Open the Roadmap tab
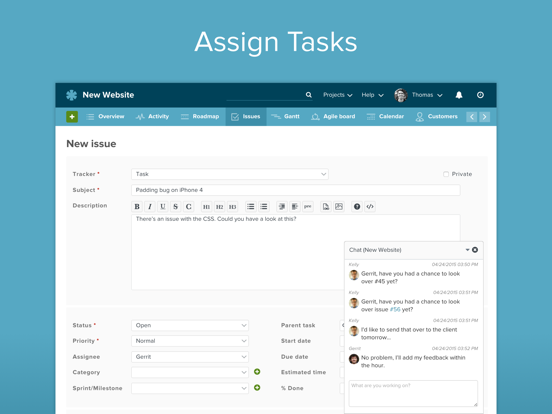 (200, 117)
